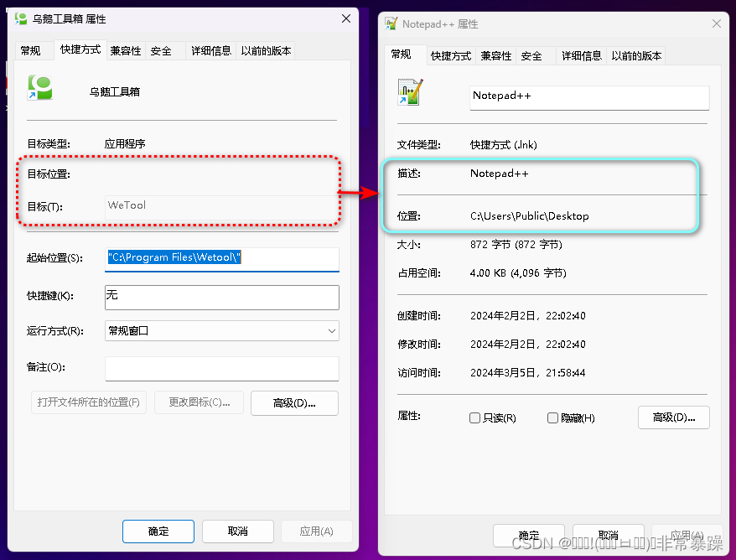Click the 描述 value Notepad++
Screen dimensions: 736x560
[500, 174]
